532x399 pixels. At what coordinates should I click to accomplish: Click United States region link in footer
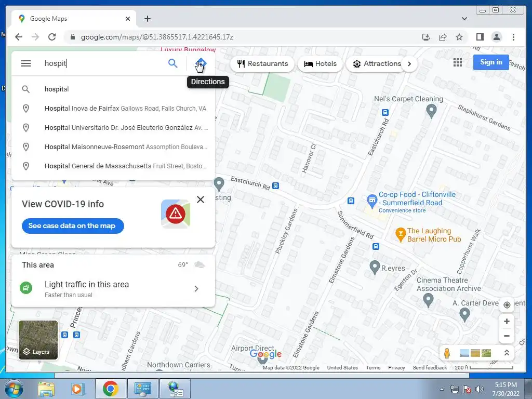pos(342,368)
